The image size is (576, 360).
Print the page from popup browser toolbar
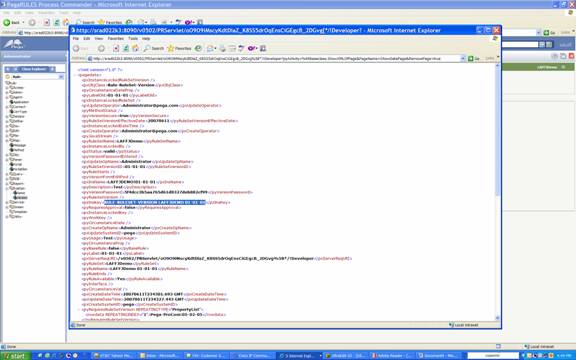(223, 48)
